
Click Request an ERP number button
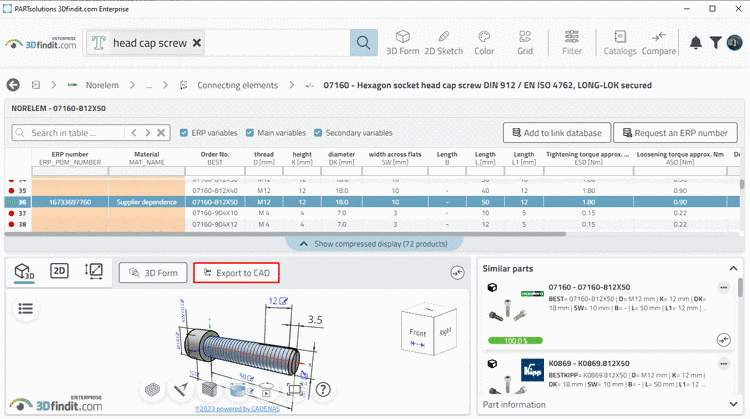pyautogui.click(x=675, y=132)
